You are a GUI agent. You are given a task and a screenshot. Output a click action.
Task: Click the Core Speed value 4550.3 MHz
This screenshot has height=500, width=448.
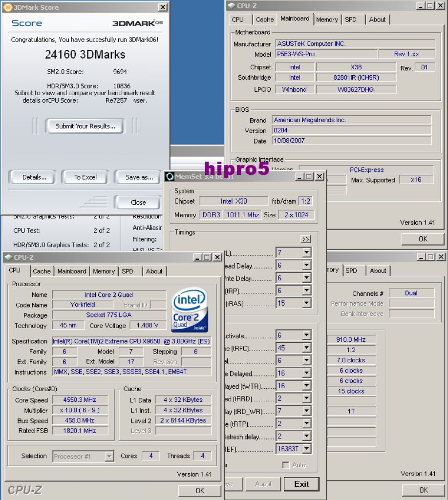click(80, 400)
